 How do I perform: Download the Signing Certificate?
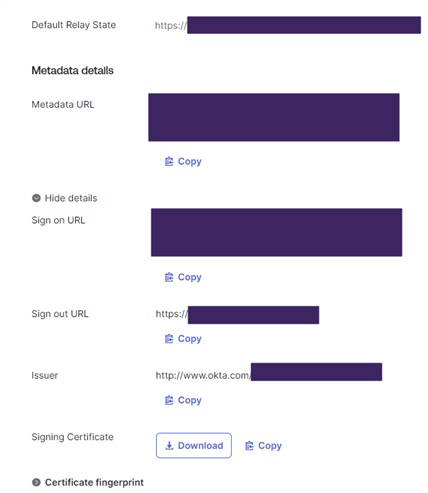(194, 446)
